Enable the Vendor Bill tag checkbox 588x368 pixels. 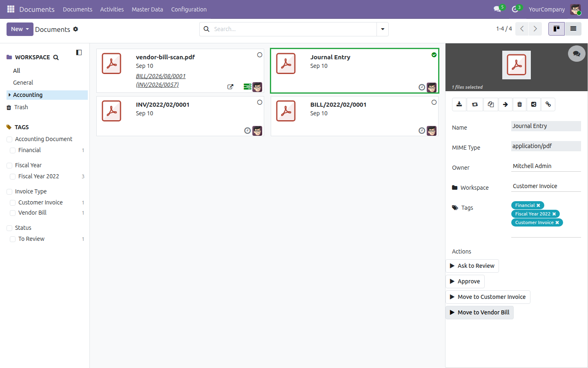point(13,213)
